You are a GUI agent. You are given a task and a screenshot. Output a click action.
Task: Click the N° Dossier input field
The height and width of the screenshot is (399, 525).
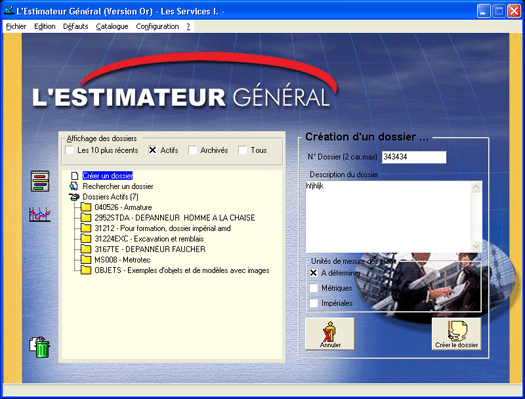click(414, 157)
